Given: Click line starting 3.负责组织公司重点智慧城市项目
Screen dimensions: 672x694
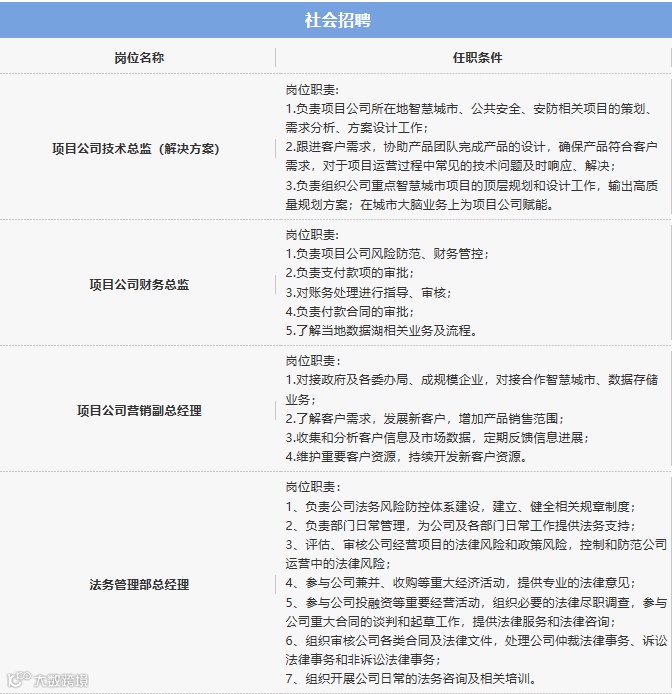Looking at the screenshot, I should [x=472, y=185].
